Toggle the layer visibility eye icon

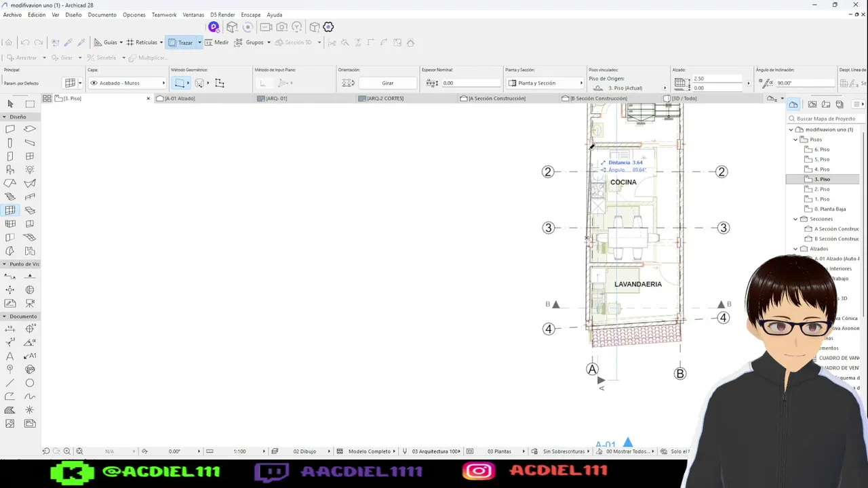pos(94,83)
